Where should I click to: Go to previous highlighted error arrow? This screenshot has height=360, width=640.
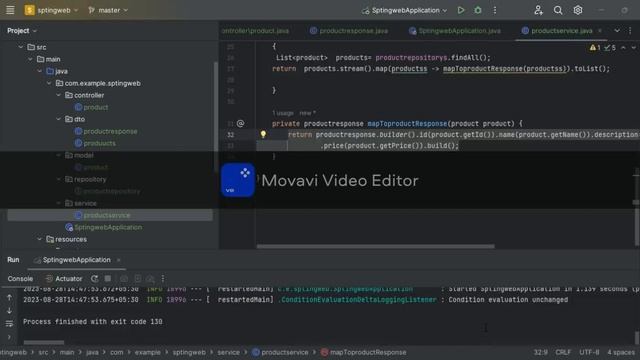click(x=623, y=48)
